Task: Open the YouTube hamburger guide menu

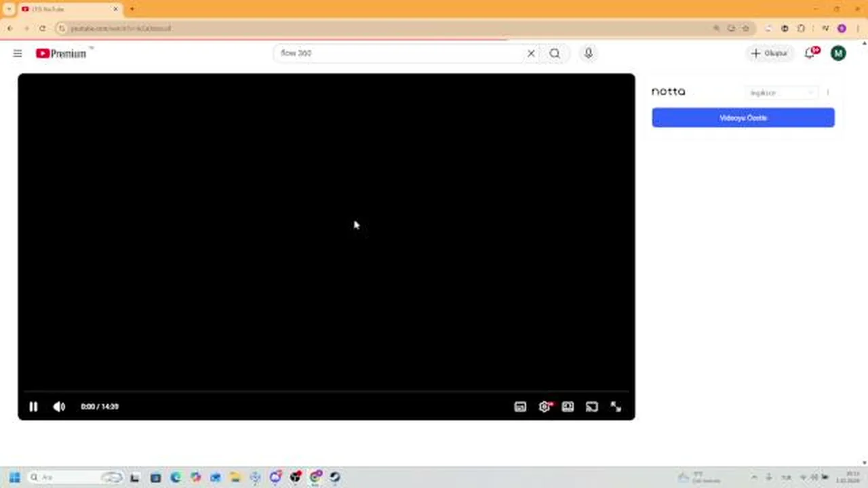Action: (18, 53)
